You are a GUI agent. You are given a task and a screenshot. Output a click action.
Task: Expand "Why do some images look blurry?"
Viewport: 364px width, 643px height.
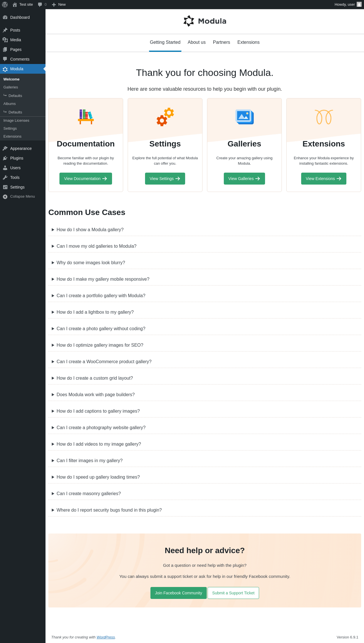(91, 262)
